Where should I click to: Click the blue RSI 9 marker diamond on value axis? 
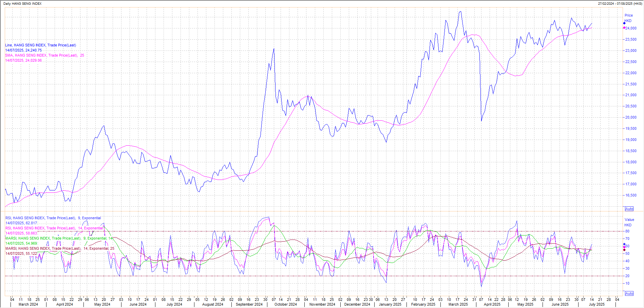[x=624, y=244]
